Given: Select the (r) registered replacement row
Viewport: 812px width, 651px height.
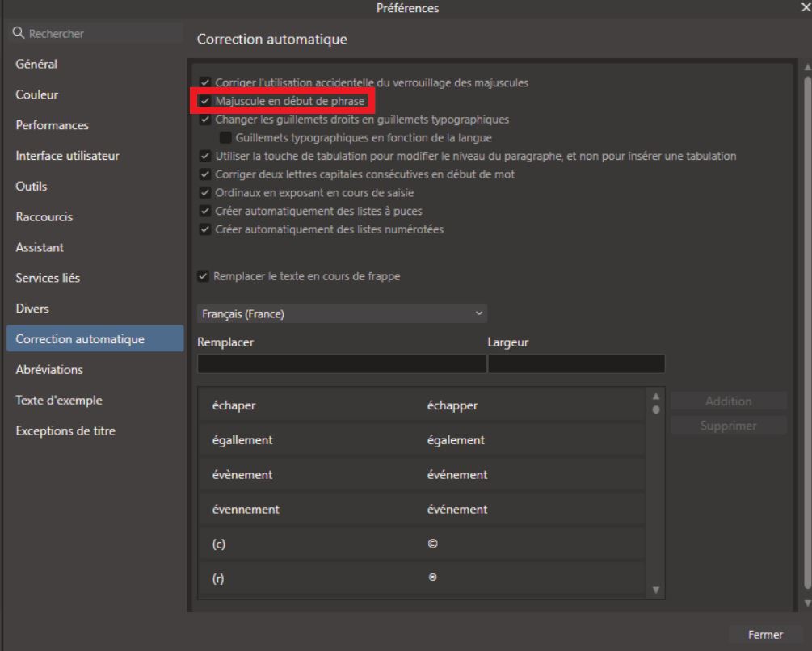Looking at the screenshot, I should 422,578.
